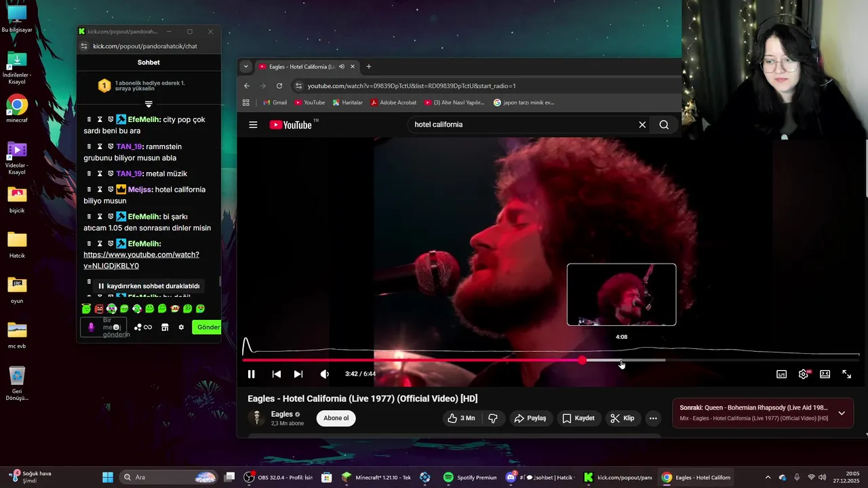Subscribe with Abone ol button
Viewport: 868px width, 488px height.
tap(336, 418)
